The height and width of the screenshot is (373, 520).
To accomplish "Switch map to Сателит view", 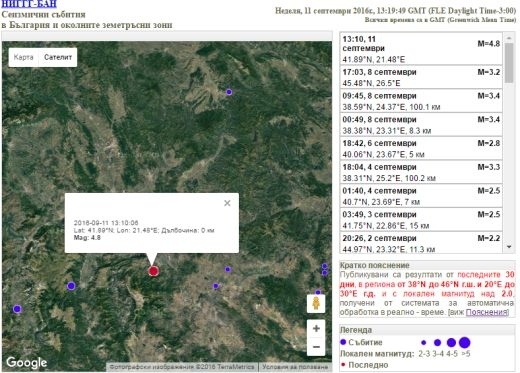I will (58, 57).
